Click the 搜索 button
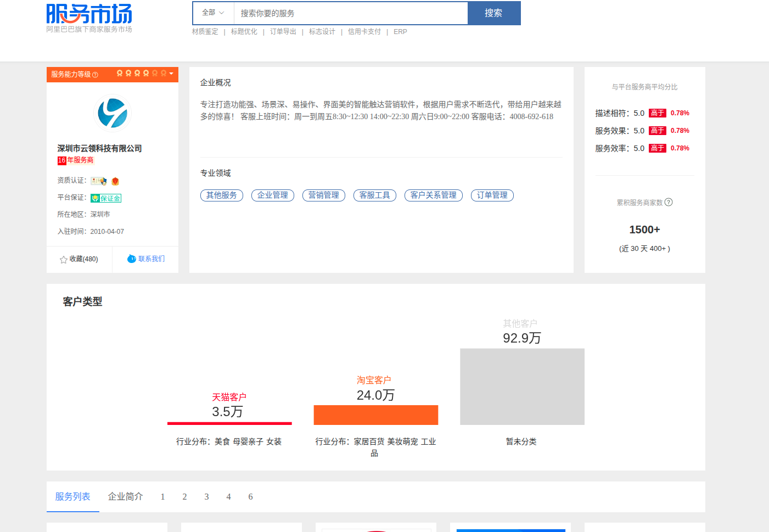This screenshot has height=532, width=769. click(493, 13)
